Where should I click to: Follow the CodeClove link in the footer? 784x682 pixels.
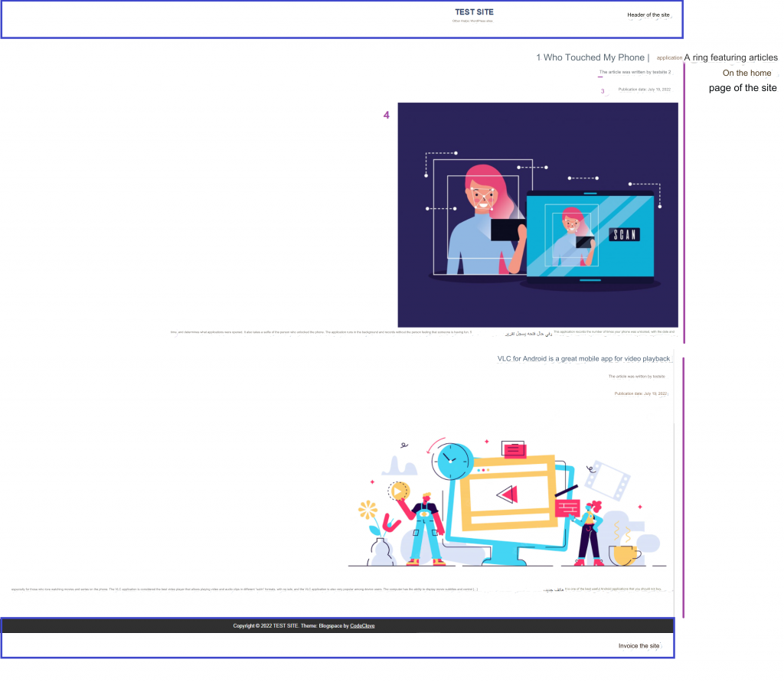362,625
